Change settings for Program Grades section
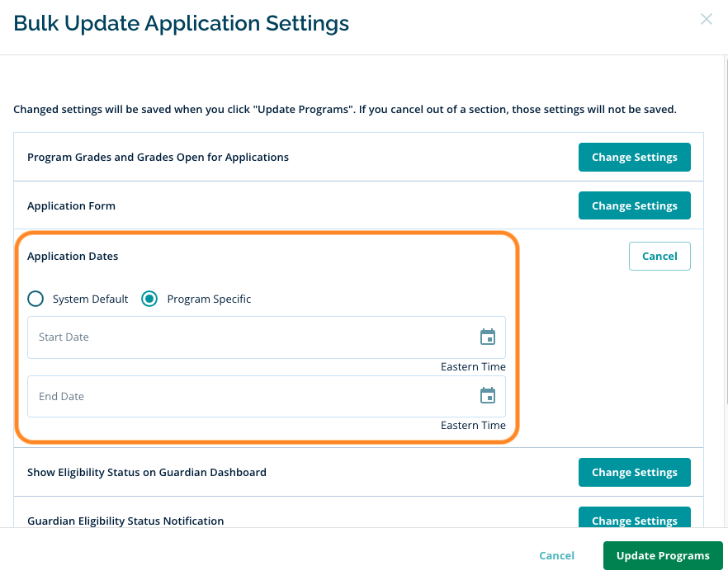This screenshot has width=728, height=580. click(634, 157)
